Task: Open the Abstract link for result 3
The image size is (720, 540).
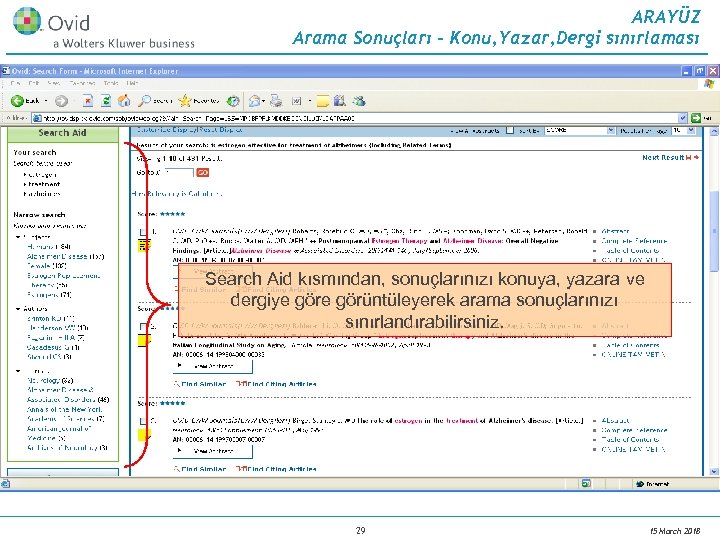Action: (x=615, y=421)
